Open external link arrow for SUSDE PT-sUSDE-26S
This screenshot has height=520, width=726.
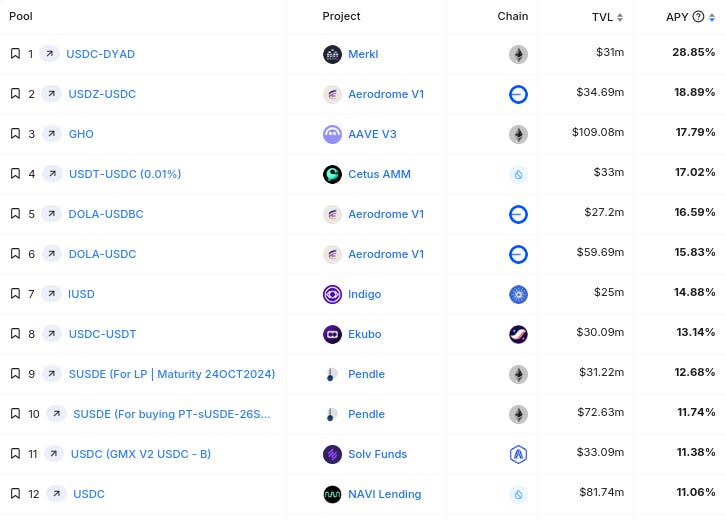(x=56, y=413)
